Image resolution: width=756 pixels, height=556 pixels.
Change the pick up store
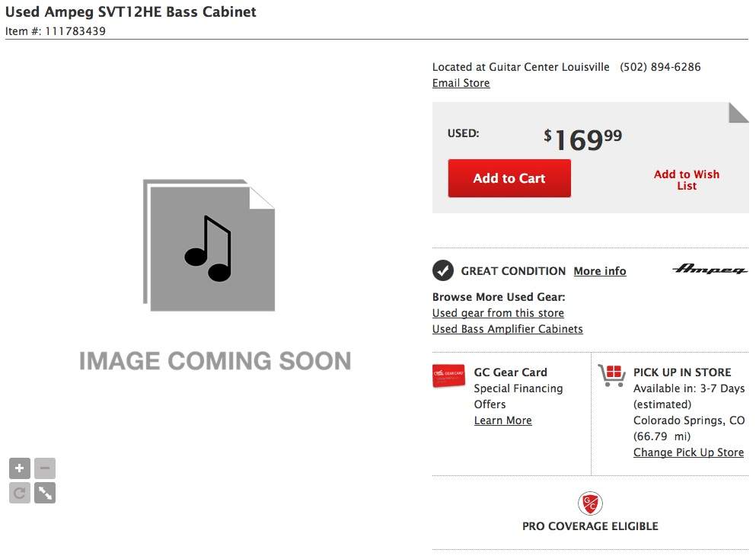[688, 452]
